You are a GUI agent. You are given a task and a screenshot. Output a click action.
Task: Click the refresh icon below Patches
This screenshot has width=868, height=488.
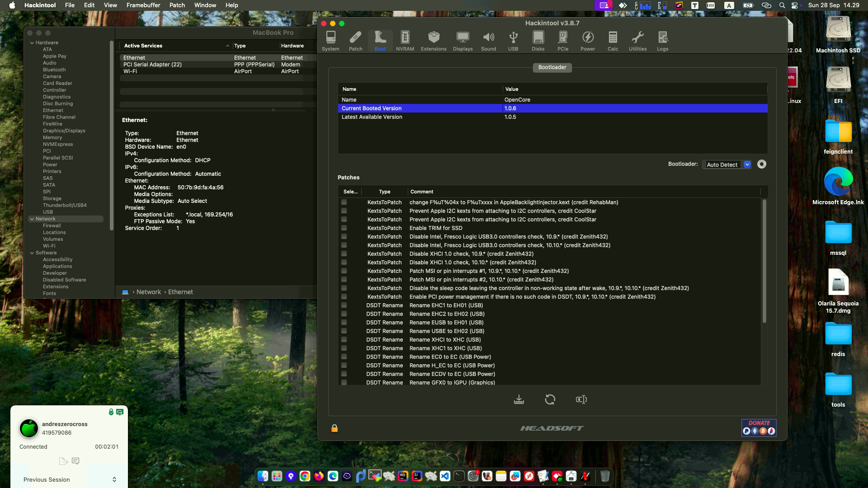click(x=550, y=399)
